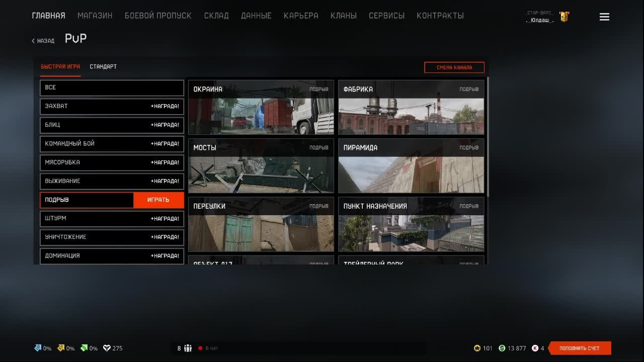Choose the Пирамида map thumbnail
This screenshot has width=644, height=362.
(411, 166)
